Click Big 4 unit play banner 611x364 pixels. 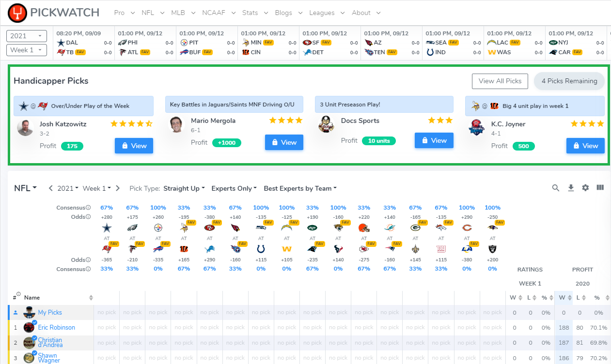pyautogui.click(x=535, y=106)
